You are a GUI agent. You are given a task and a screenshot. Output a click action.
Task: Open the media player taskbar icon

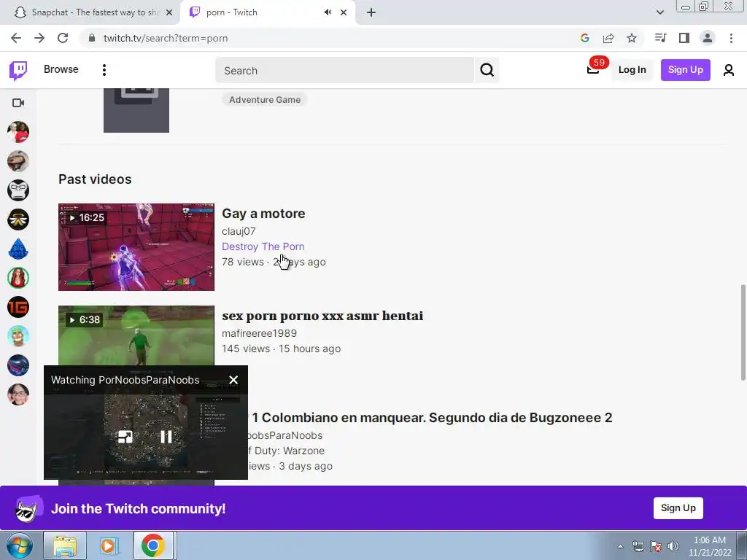108,545
